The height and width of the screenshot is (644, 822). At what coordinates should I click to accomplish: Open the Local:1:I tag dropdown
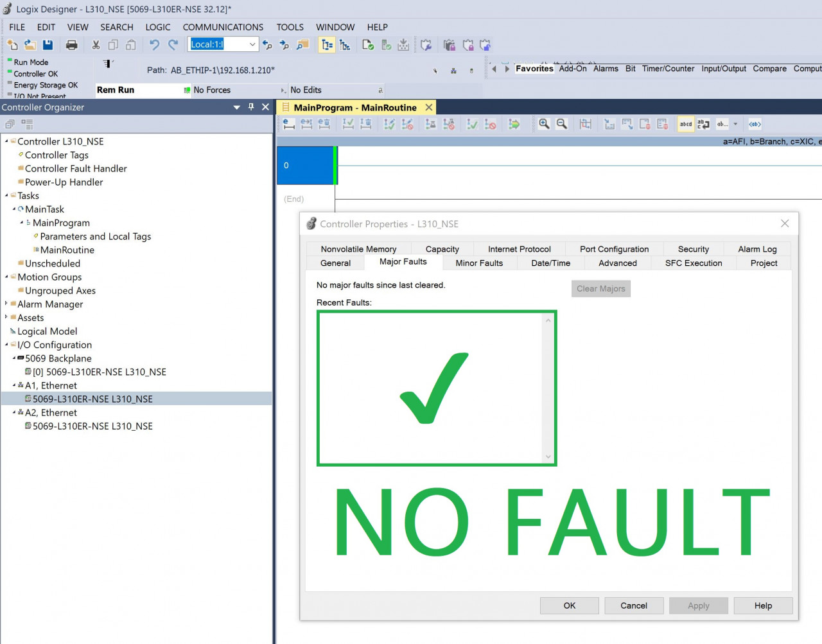coord(252,44)
